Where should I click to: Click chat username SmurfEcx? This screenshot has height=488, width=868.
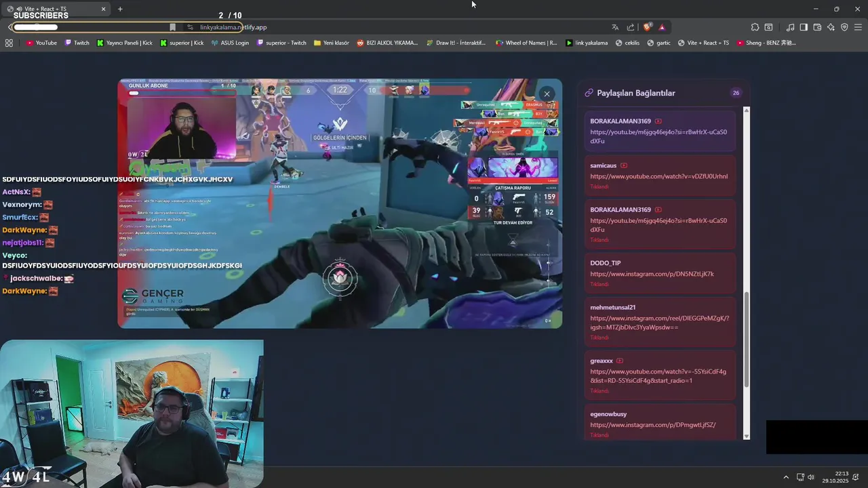[20, 218]
